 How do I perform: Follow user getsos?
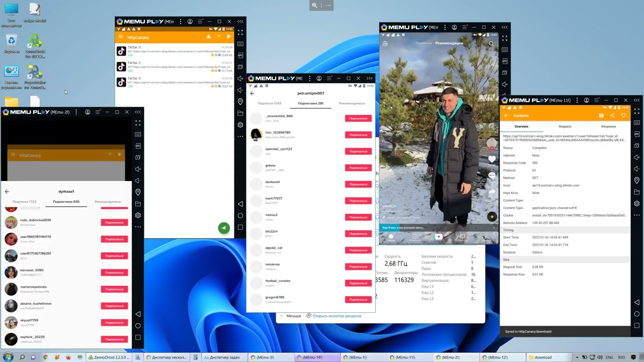pos(358,168)
